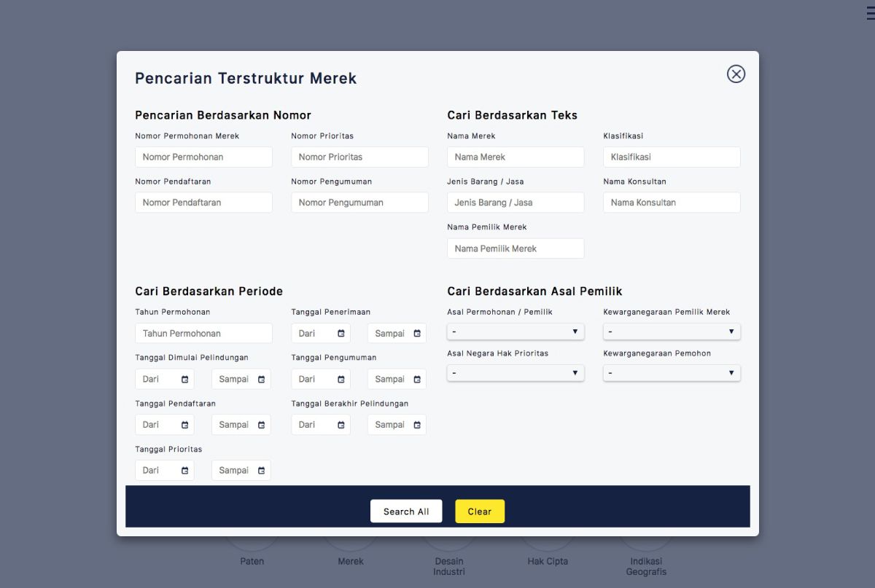Expand Asal Permohonan / Pemilik dropdown
This screenshot has height=588, width=875.
(x=516, y=332)
